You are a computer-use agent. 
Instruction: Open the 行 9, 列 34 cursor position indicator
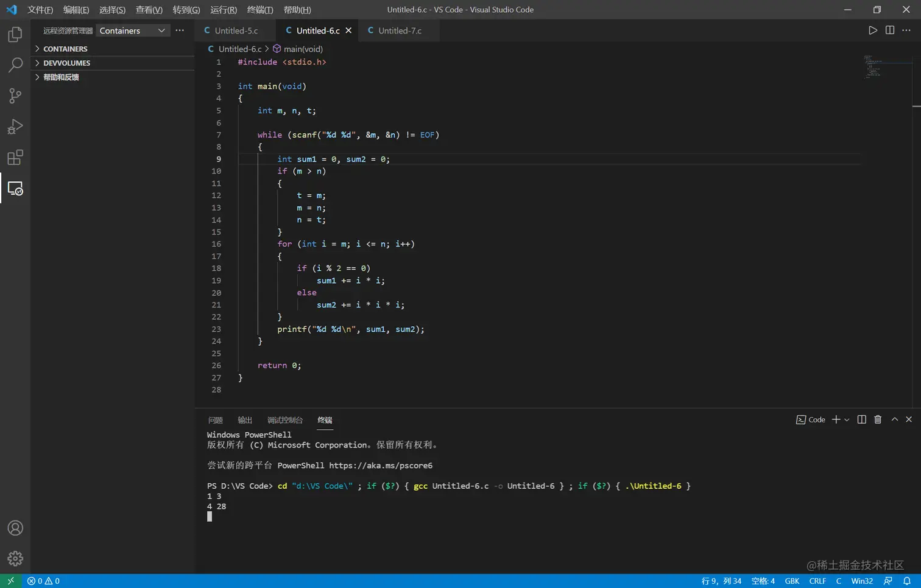pos(721,581)
